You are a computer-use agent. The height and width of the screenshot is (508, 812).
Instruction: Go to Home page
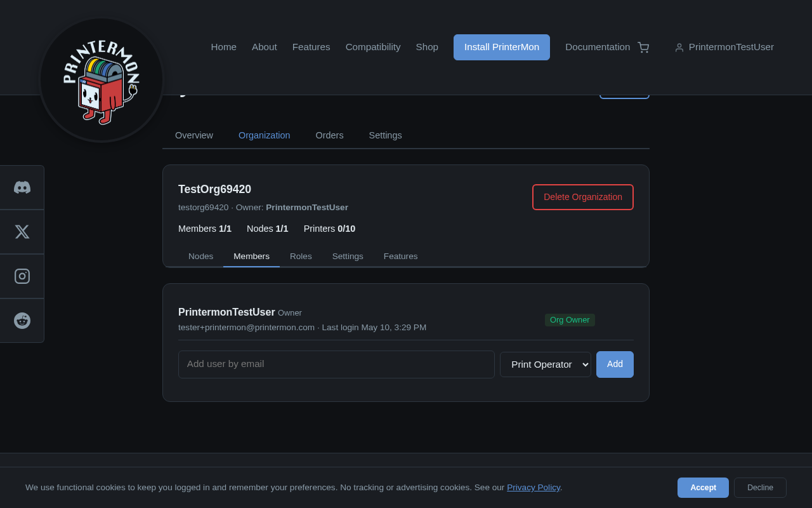tap(224, 47)
